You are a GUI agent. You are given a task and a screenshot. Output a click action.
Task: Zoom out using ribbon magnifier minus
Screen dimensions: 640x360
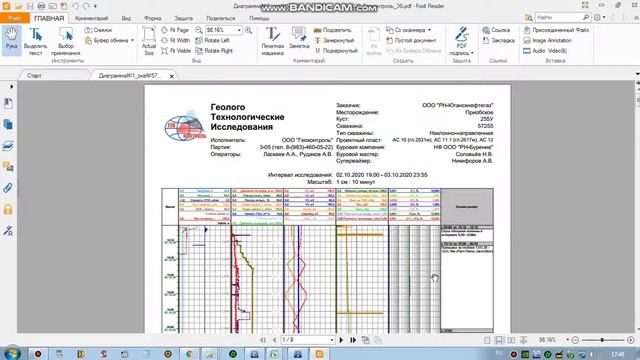[x=199, y=30]
